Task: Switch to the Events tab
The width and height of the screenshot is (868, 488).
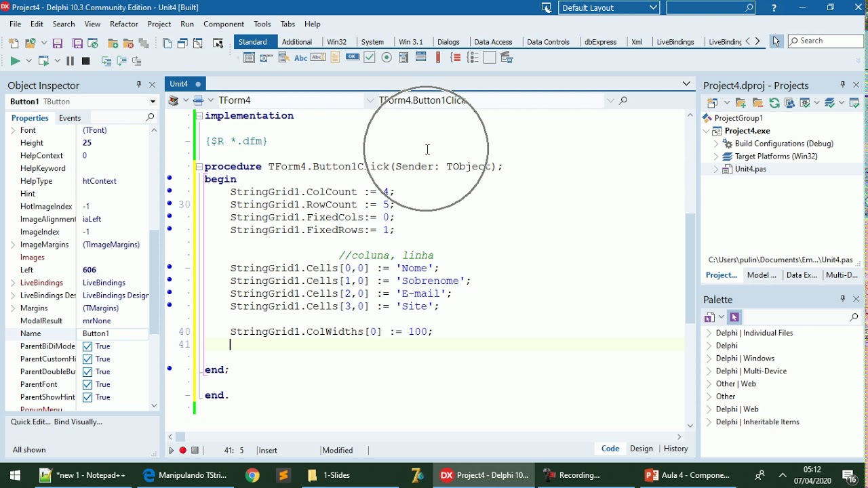Action: point(70,118)
